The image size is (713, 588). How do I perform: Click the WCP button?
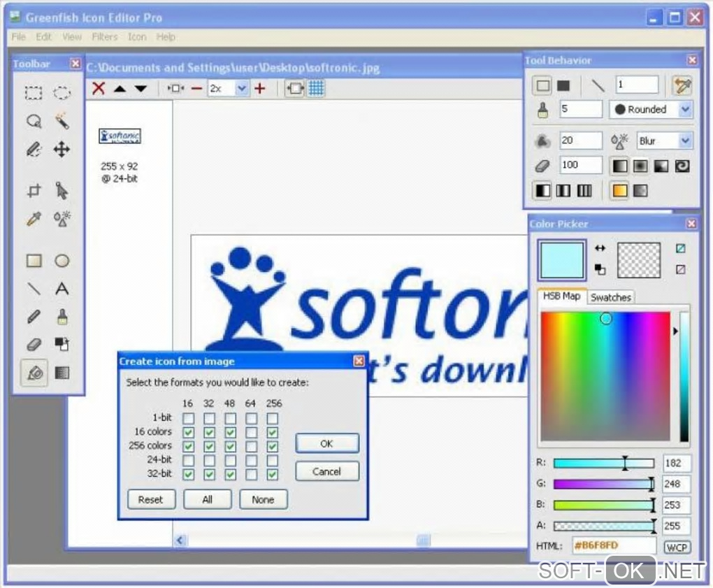tap(677, 547)
